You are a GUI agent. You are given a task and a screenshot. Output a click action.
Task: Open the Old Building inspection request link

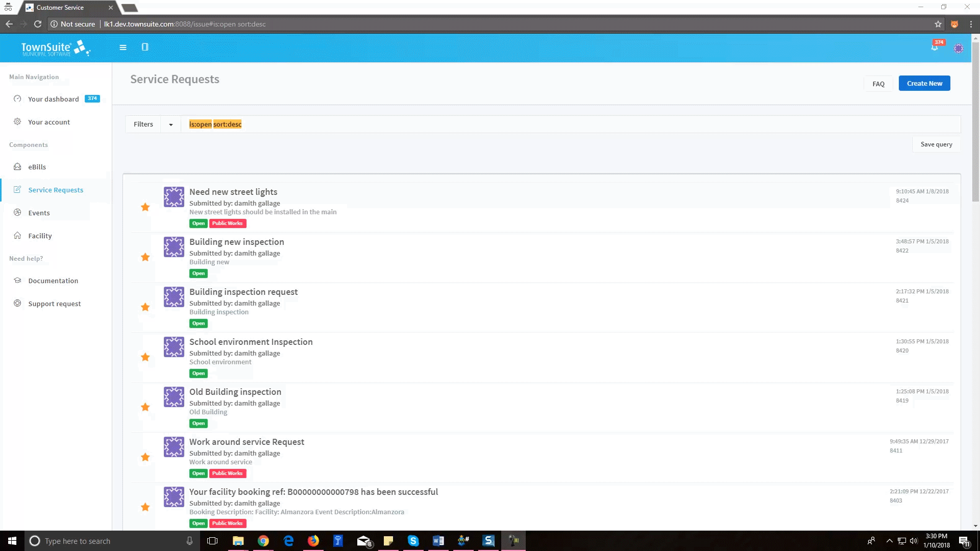[x=235, y=392]
